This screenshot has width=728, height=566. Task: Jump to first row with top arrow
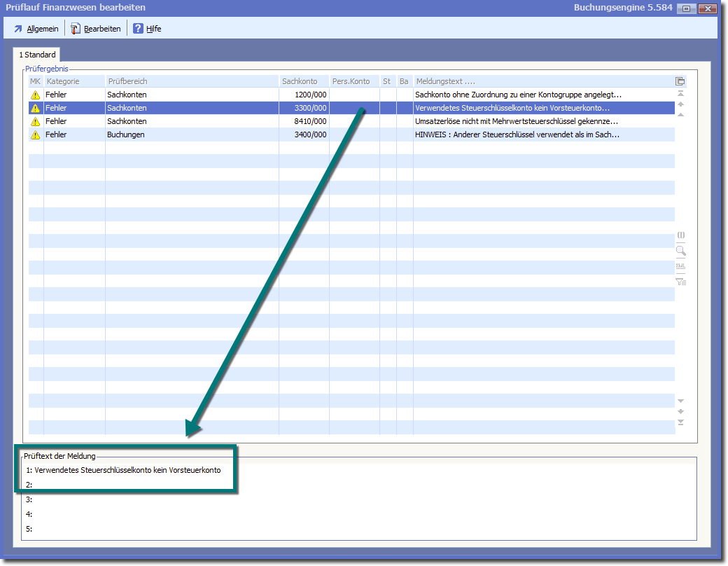680,94
